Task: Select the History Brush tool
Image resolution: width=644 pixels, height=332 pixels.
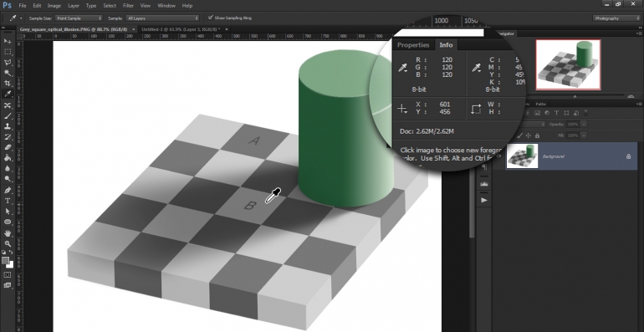Action: (x=8, y=137)
